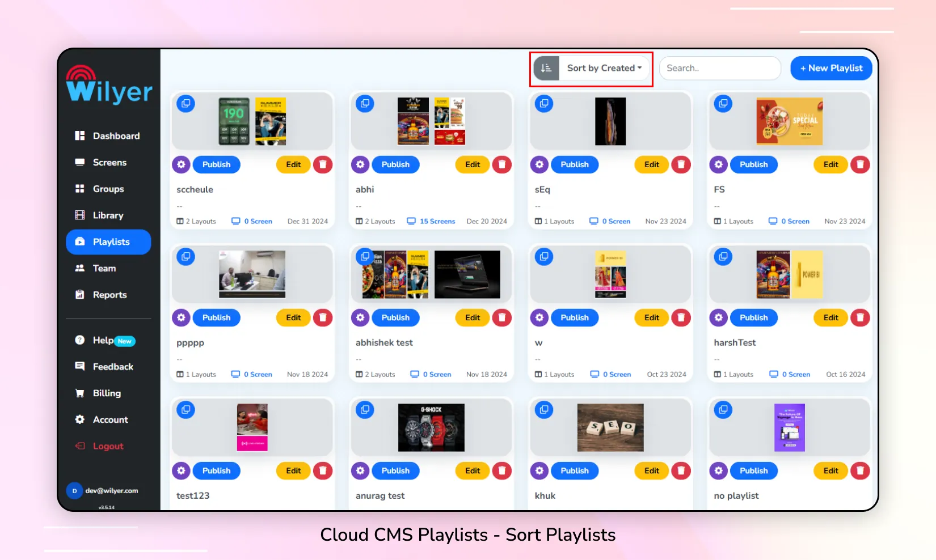Go to Billing

(x=108, y=393)
